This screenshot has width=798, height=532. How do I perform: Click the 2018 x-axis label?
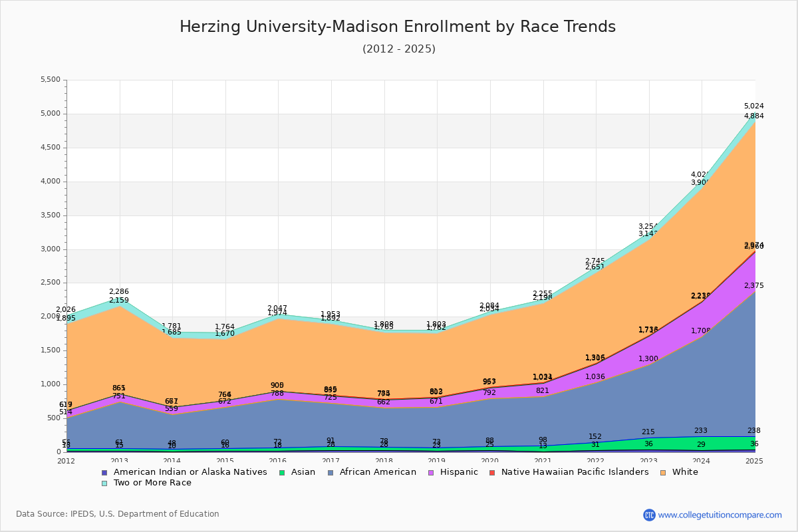point(384,461)
